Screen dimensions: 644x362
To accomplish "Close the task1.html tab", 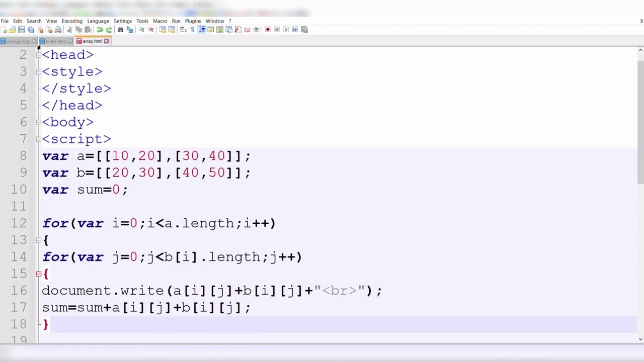I will (x=70, y=41).
